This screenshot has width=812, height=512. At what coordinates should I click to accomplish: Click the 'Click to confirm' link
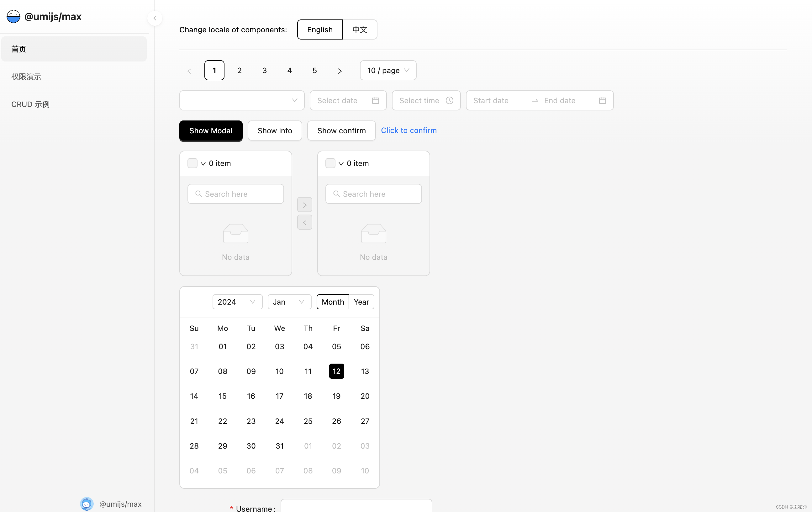(409, 130)
